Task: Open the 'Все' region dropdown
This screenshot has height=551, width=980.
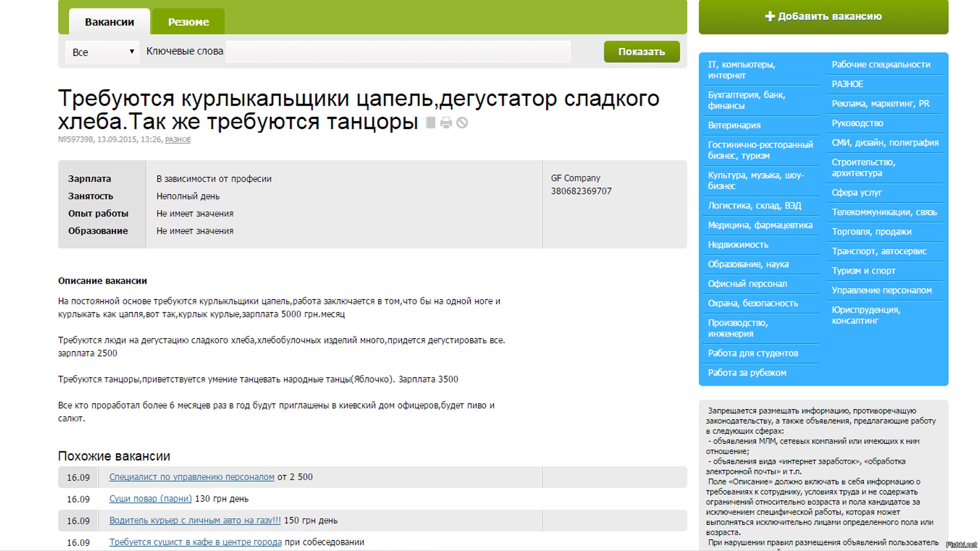Action: 102,52
